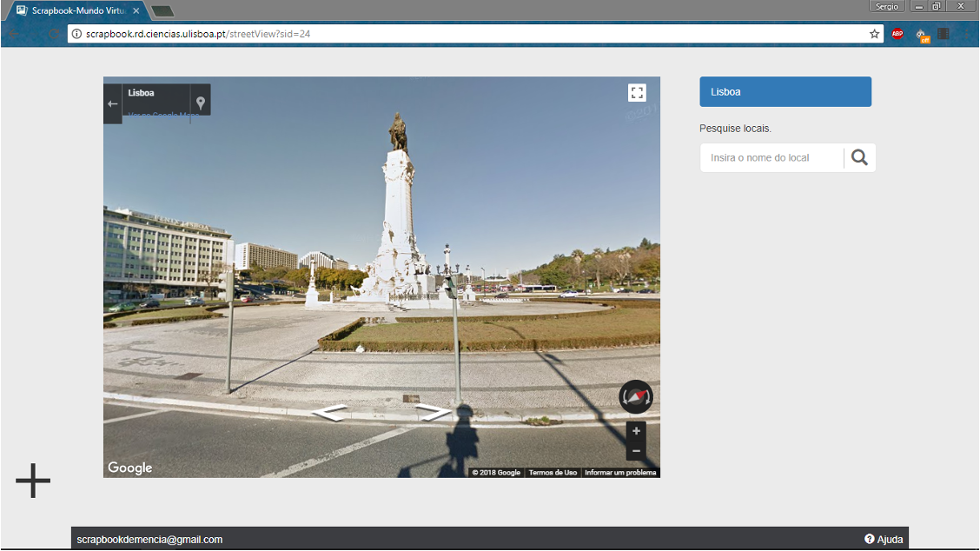
Task: Open the 'Ver no Google Maps' link
Action: click(x=163, y=115)
